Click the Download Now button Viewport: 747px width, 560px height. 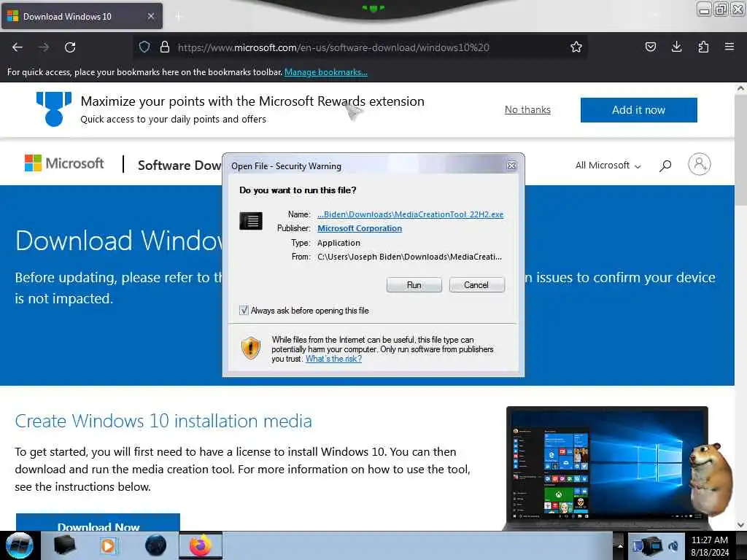(x=98, y=523)
